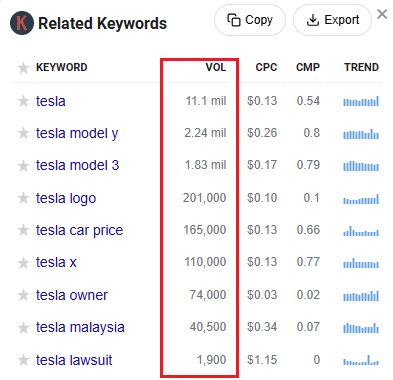Export the related keywords list

pos(332,20)
